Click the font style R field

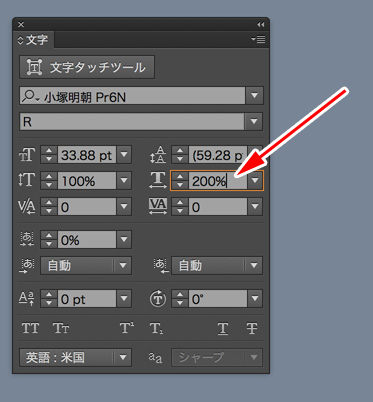pos(132,122)
